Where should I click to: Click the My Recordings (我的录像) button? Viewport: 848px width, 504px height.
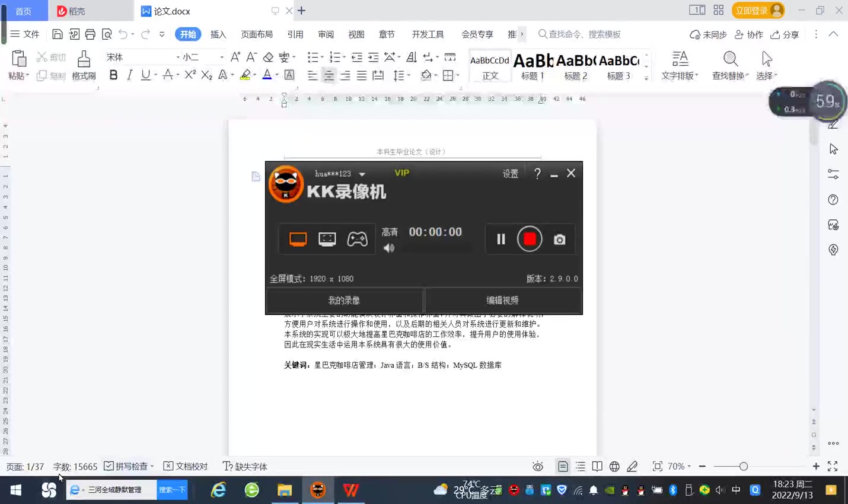pos(345,301)
